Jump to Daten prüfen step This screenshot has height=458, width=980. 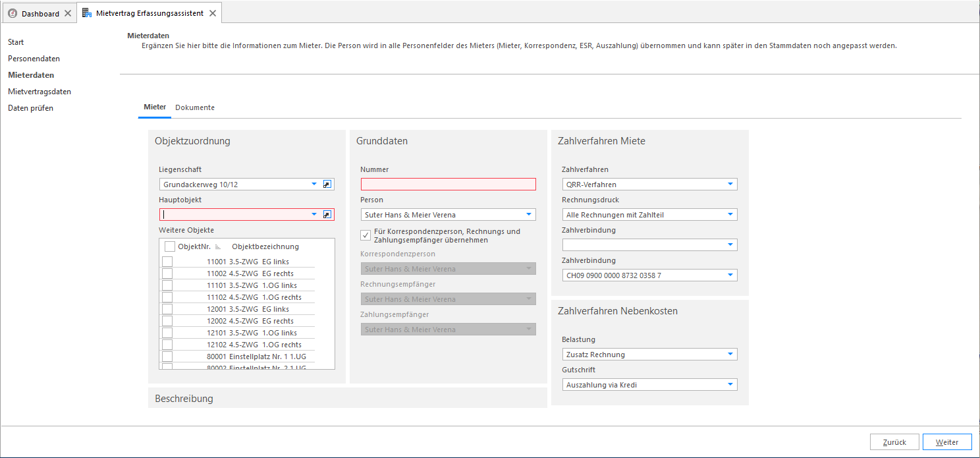[30, 108]
